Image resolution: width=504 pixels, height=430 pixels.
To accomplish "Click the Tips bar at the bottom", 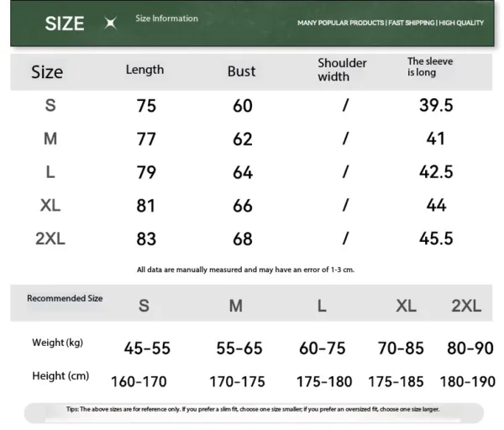I will [x=252, y=410].
